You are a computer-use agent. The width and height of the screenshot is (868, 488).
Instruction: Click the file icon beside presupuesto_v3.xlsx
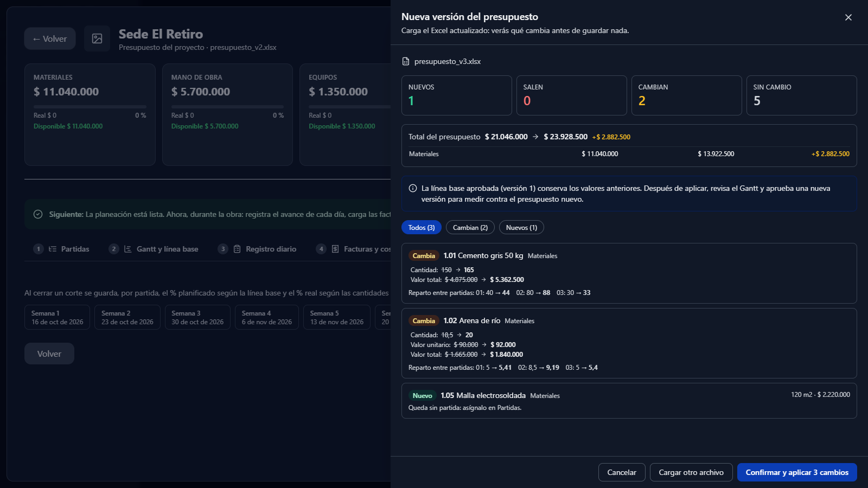406,61
